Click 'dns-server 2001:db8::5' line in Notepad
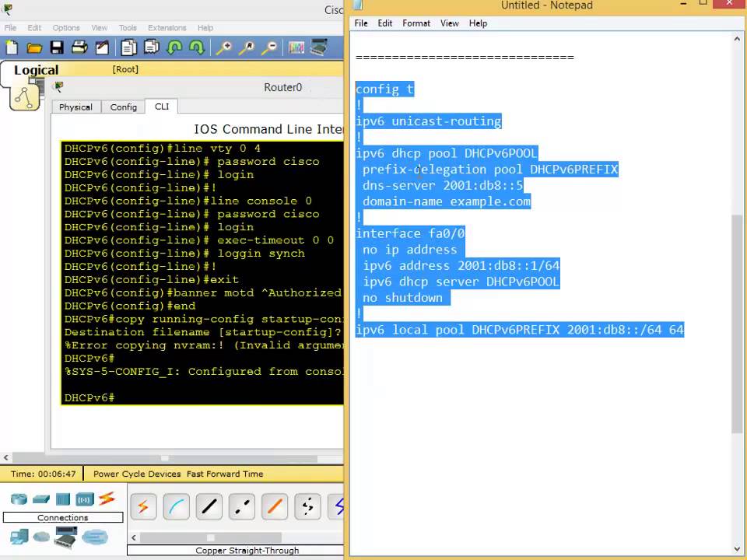Screen dimensions: 747x560 tap(443, 185)
